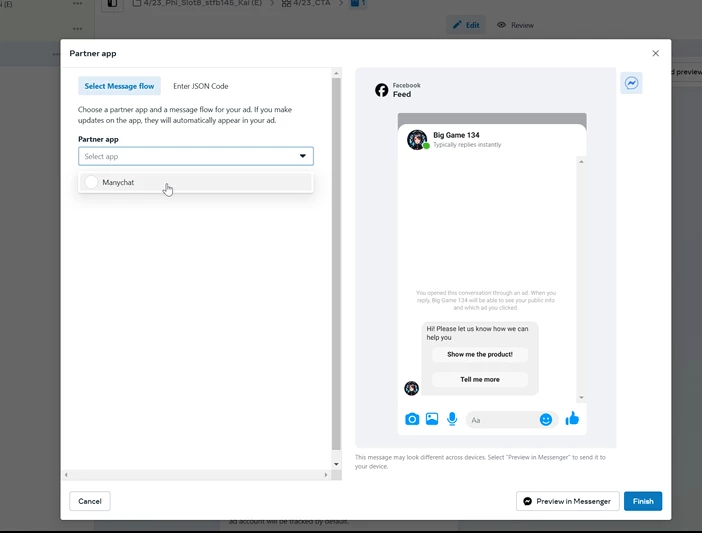Click the Tell me more reply button
Viewport: 702px width, 533px height.
click(479, 379)
